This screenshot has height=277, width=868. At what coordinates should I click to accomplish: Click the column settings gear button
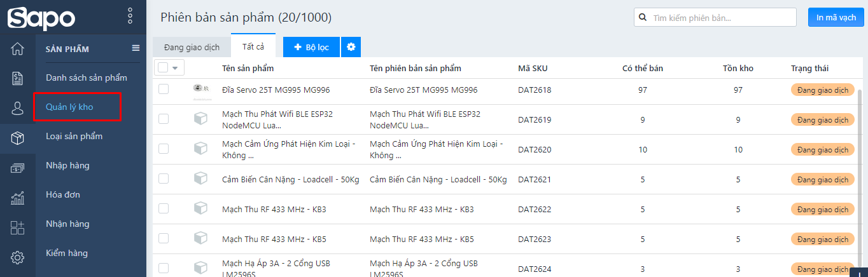click(351, 47)
